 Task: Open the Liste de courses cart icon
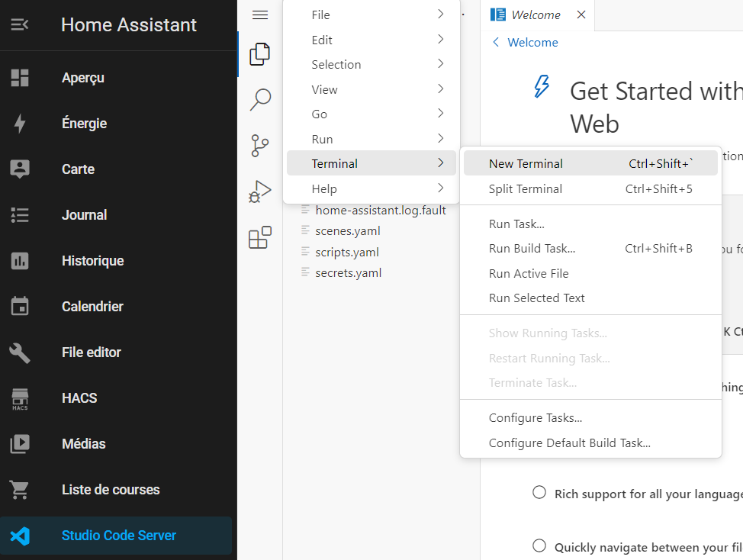tap(20, 490)
